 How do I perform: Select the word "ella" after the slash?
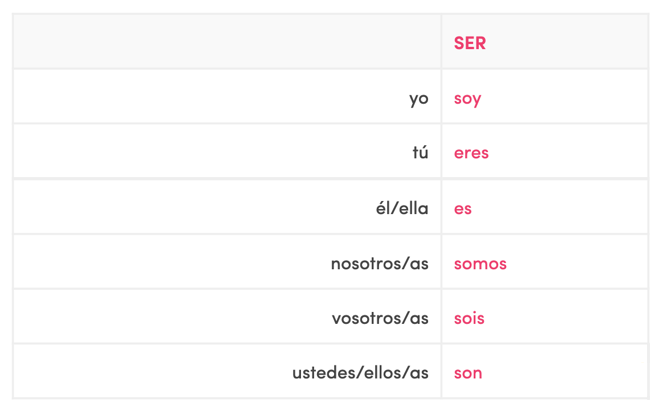(x=414, y=208)
